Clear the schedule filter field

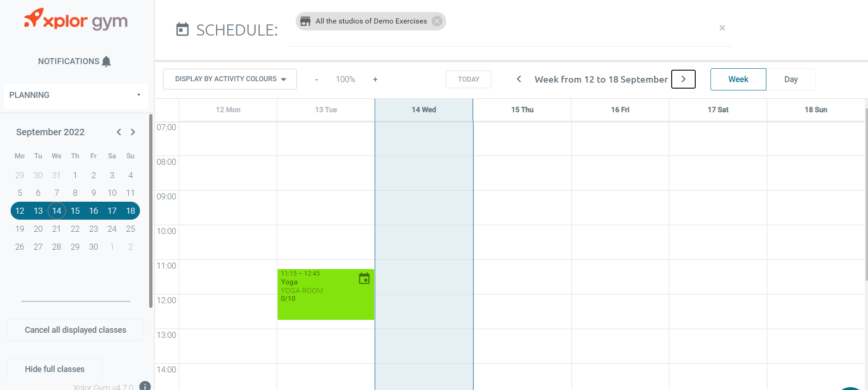click(722, 28)
